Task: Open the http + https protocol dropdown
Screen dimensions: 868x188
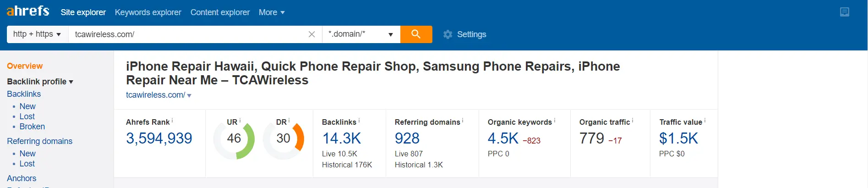Action: pyautogui.click(x=38, y=34)
